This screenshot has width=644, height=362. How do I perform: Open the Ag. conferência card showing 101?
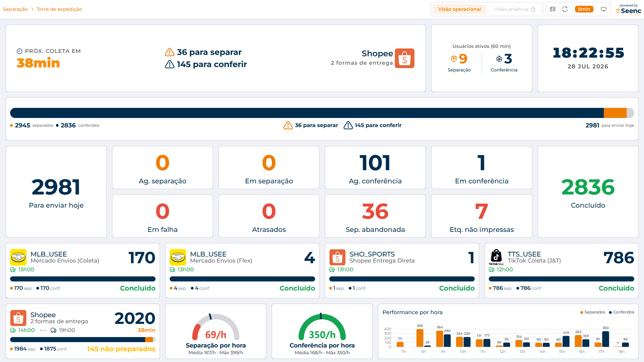coord(375,168)
